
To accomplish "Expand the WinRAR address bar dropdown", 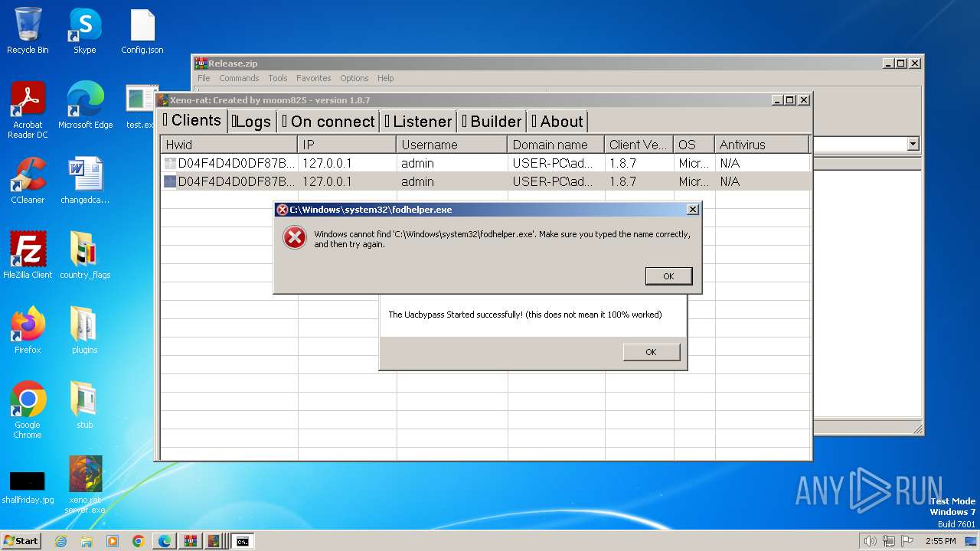I will click(913, 144).
